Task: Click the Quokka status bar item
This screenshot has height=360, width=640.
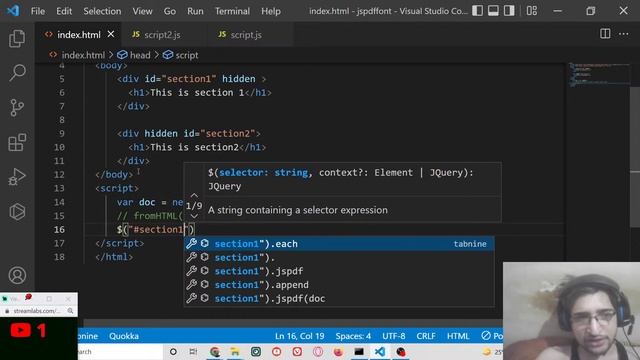Action: coord(124,336)
